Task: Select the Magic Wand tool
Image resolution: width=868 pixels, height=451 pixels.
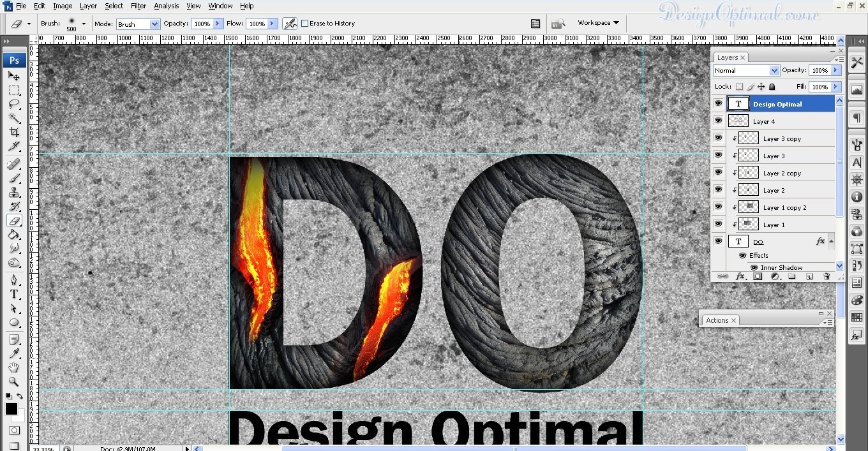Action: pos(14,118)
